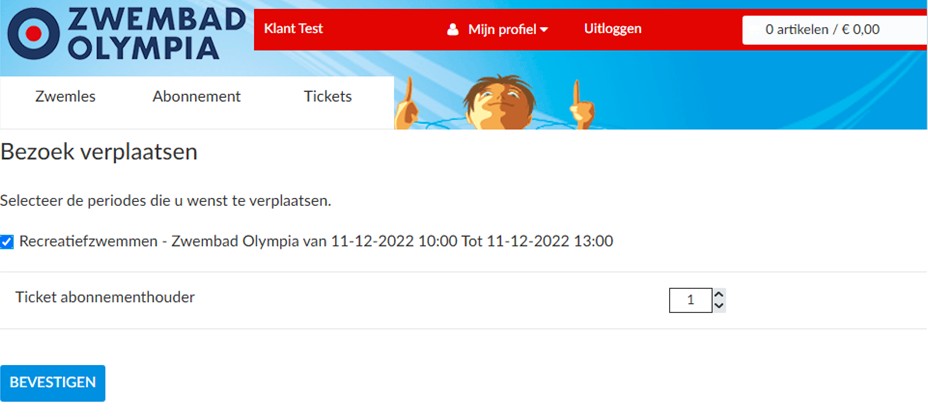Go to the Tickets tab
The height and width of the screenshot is (419, 928).
(x=328, y=96)
